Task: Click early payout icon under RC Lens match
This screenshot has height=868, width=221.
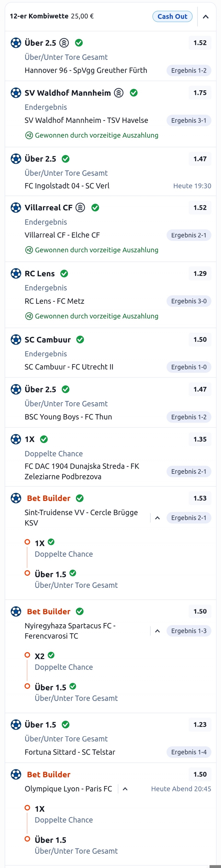Action: 29,316
